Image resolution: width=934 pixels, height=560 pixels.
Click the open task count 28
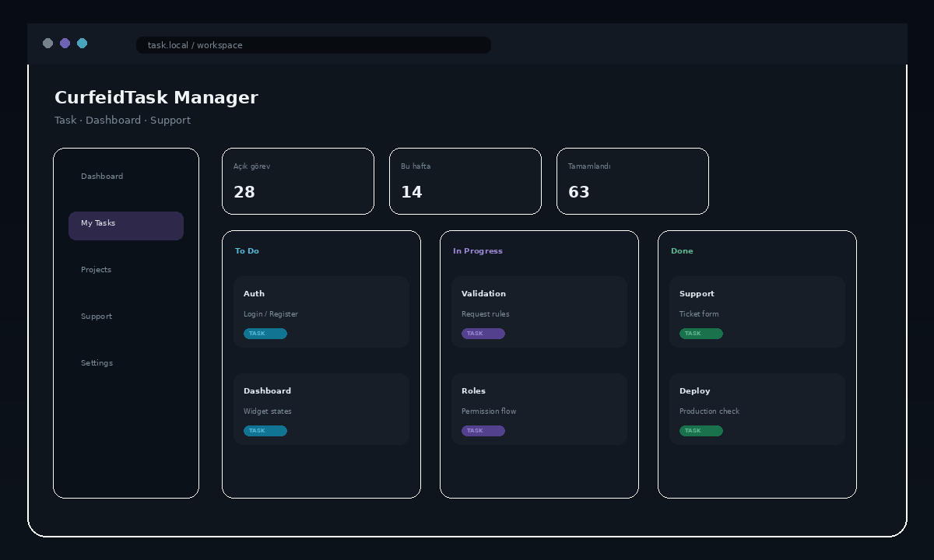[x=244, y=192]
